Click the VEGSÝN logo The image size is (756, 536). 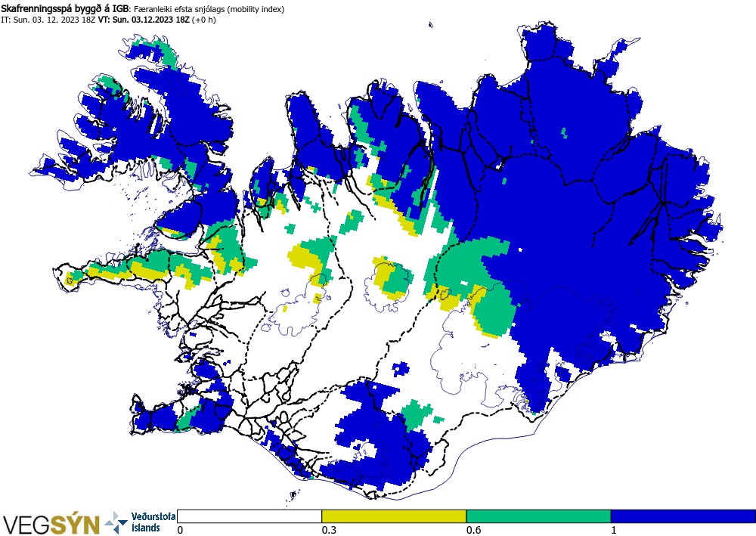coord(51,524)
